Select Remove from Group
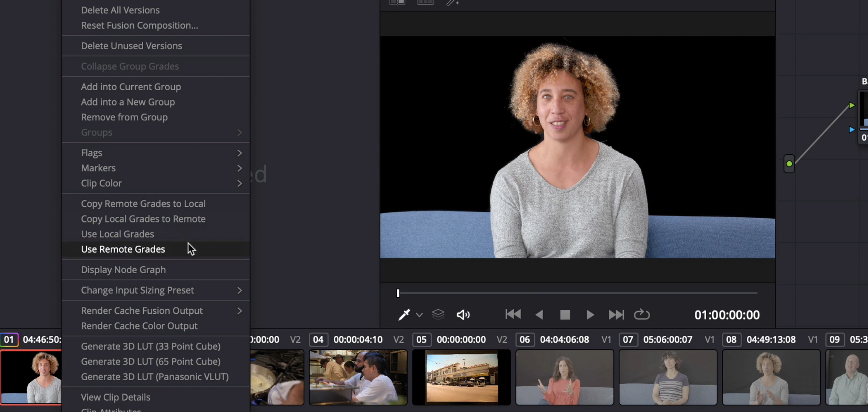Viewport: 868px width, 412px height. [156, 117]
